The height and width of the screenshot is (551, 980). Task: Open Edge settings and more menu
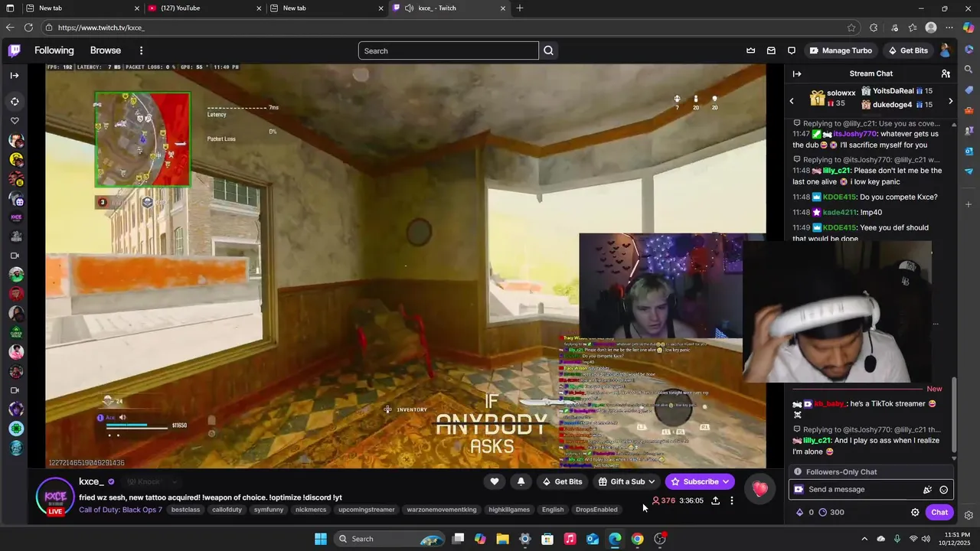coord(949,28)
